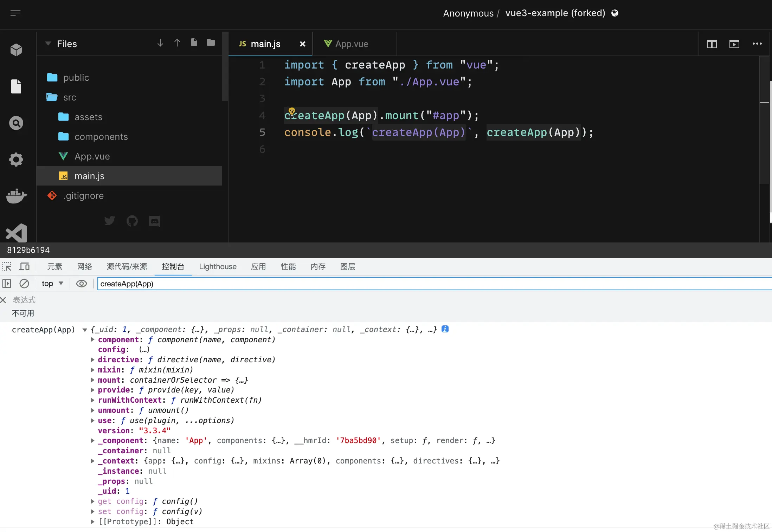The image size is (772, 532).
Task: Open the Lighthouse DevTools tab
Action: [x=218, y=267]
